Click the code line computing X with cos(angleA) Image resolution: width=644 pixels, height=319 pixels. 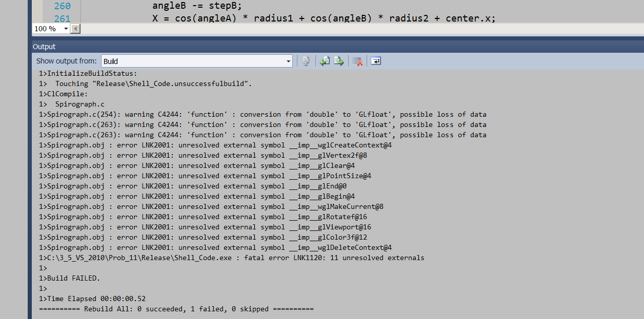point(324,19)
